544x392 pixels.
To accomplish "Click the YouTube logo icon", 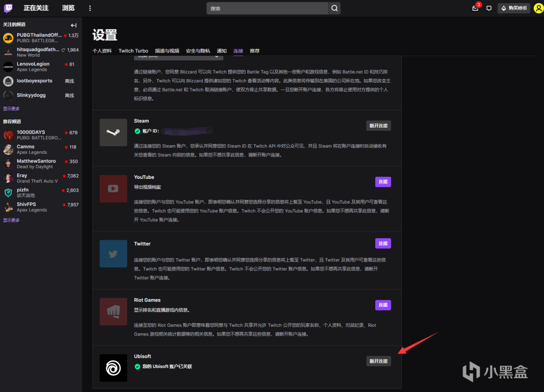I will 113,189.
